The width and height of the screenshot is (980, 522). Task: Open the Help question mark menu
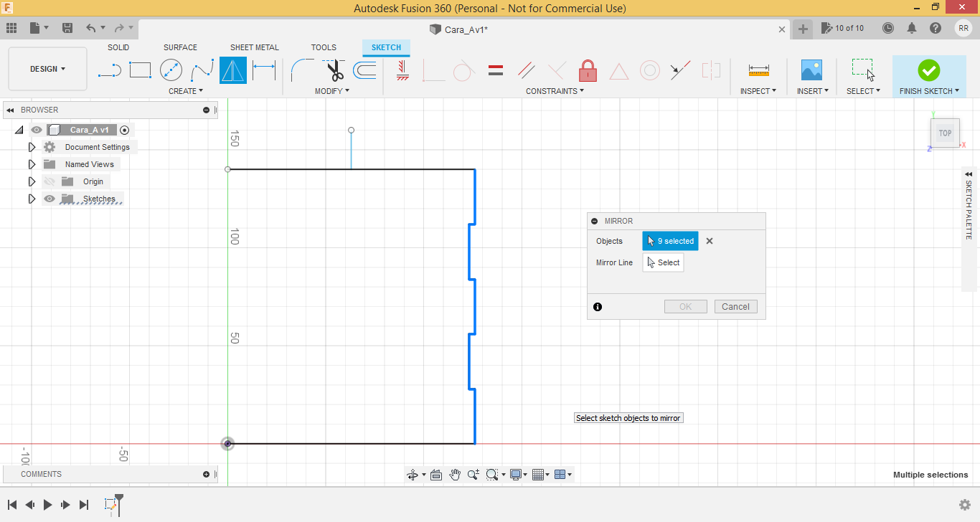tap(936, 28)
